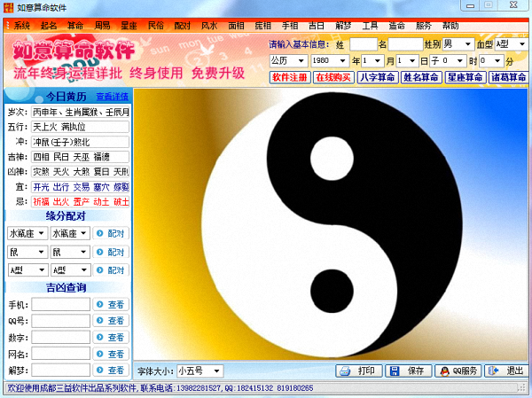532x398 pixels.
Task: Click the 退出 exit button
Action: (x=507, y=371)
